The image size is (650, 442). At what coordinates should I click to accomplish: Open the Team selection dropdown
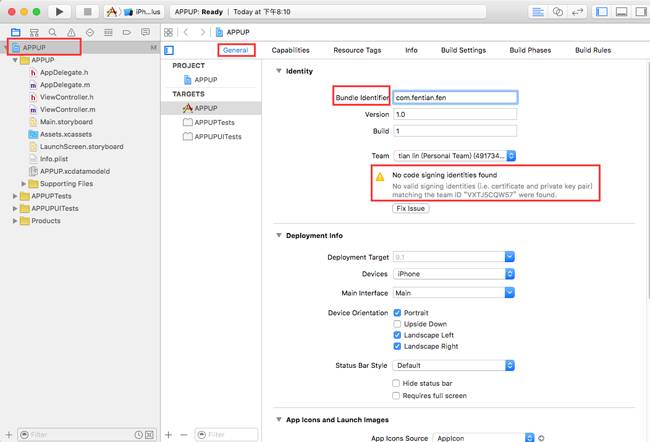tap(454, 156)
